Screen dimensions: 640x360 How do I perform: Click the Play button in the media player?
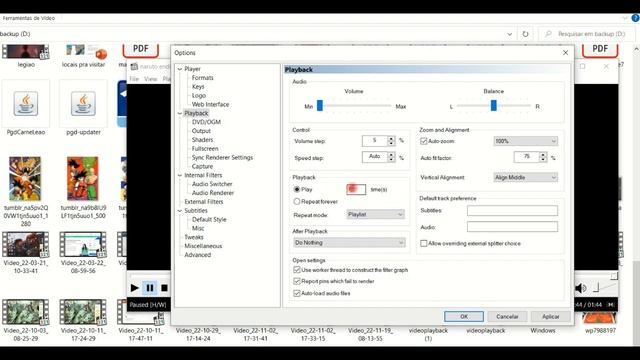coord(134,288)
